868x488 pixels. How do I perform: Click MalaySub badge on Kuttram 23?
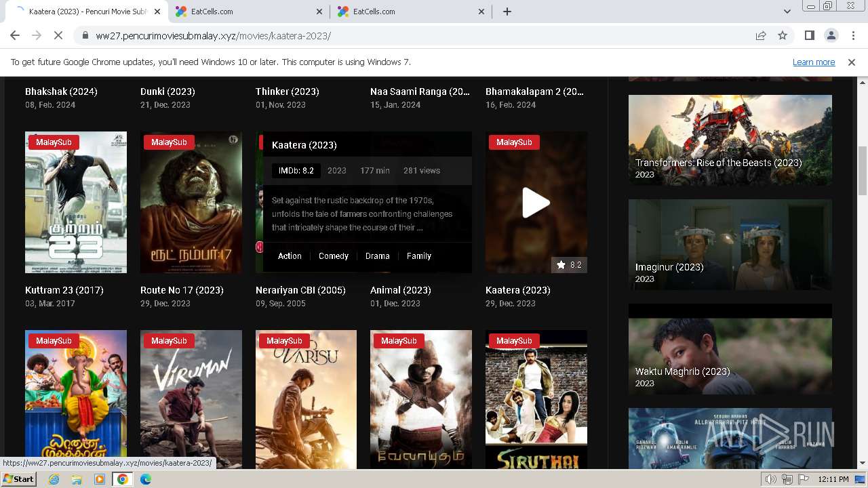point(54,142)
